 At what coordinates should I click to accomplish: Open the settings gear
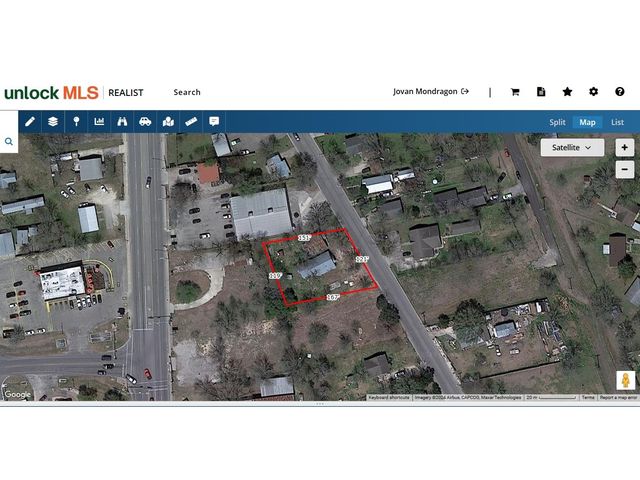593,92
